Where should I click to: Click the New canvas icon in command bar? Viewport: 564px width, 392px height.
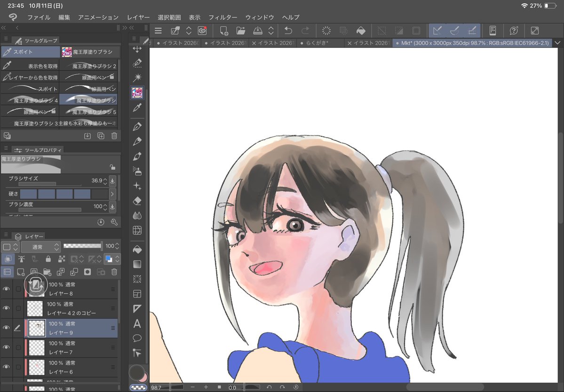pos(224,31)
